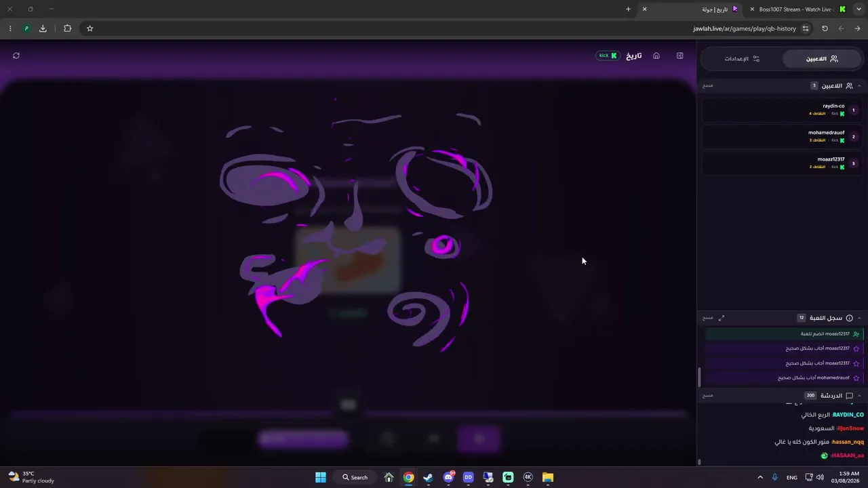868x488 pixels.
Task: Click the hassan_nqq chat message
Action: (819, 442)
